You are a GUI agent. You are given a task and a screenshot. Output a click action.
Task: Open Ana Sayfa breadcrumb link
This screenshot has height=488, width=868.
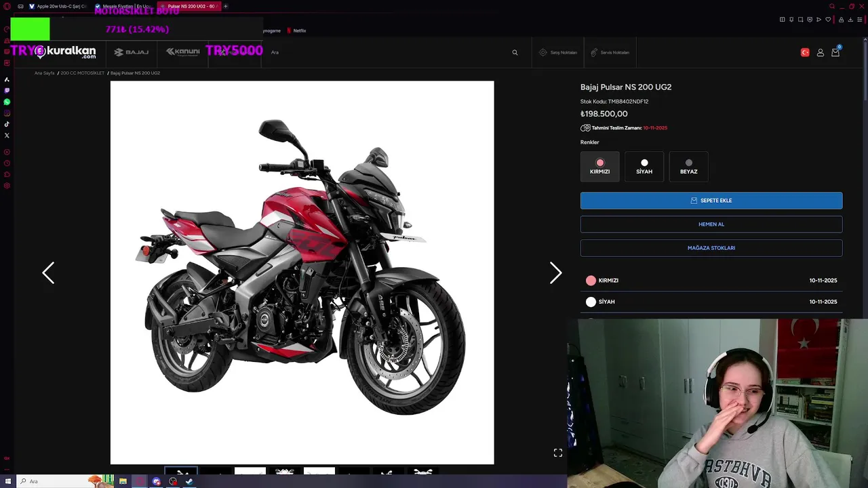tap(44, 73)
